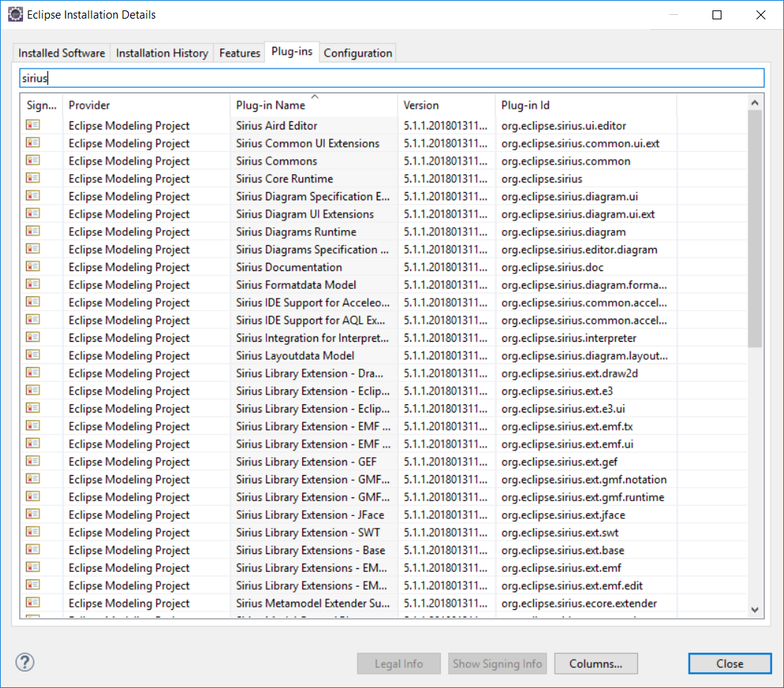Select the Sirius Aird Editor row name
Screen dimensions: 784x688
tap(276, 126)
